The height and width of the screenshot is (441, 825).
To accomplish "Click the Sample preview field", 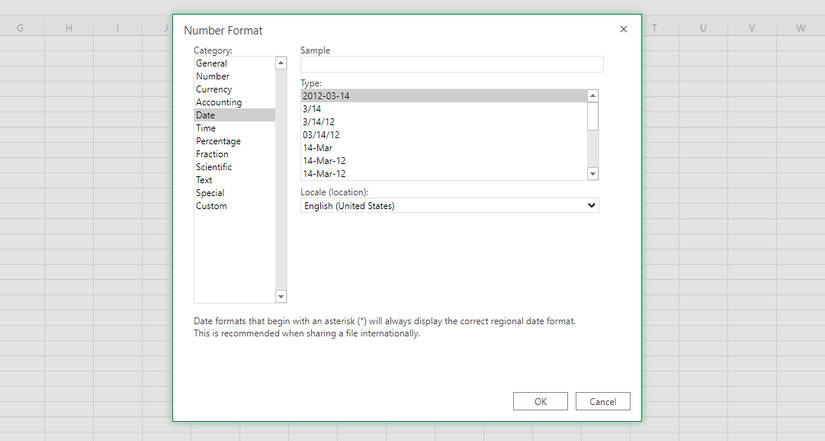I will coord(452,64).
